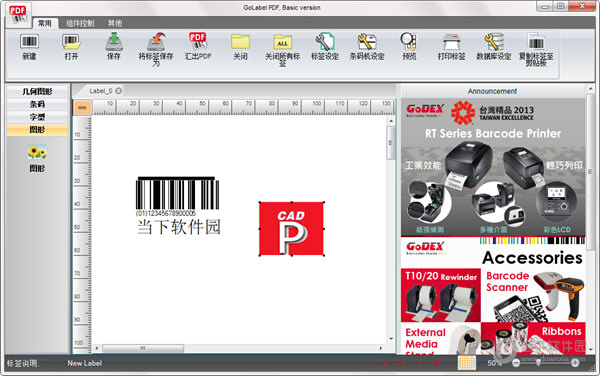The height and width of the screenshot is (376, 600).
Task: Switch to the 组件控制 ribbon tab
Action: (80, 23)
